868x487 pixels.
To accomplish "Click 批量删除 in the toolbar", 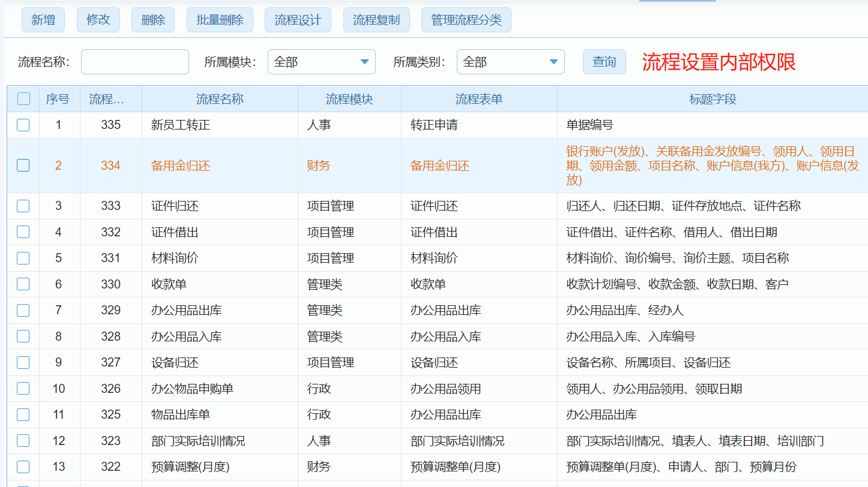I will [x=220, y=20].
